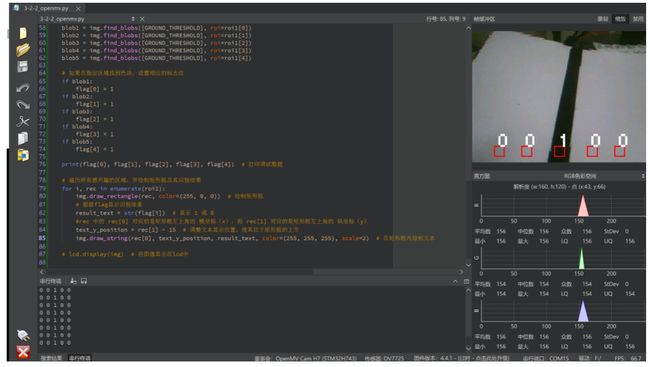Click the connect plug icon at bottom left
This screenshot has width=650, height=367.
coord(23,335)
